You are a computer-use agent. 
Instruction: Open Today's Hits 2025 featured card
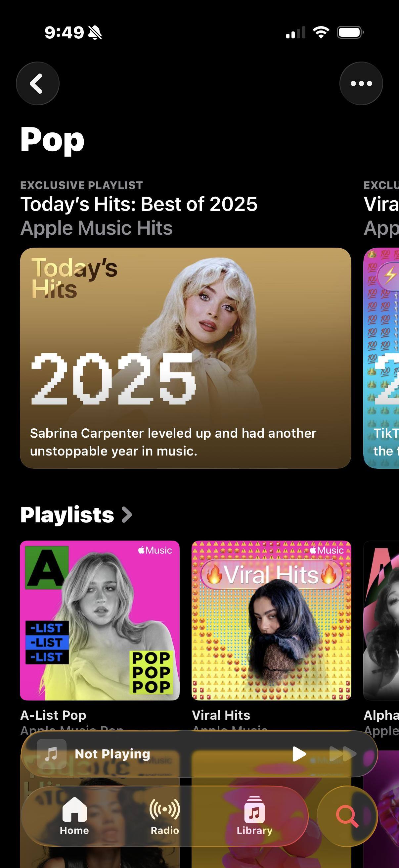coord(186,358)
